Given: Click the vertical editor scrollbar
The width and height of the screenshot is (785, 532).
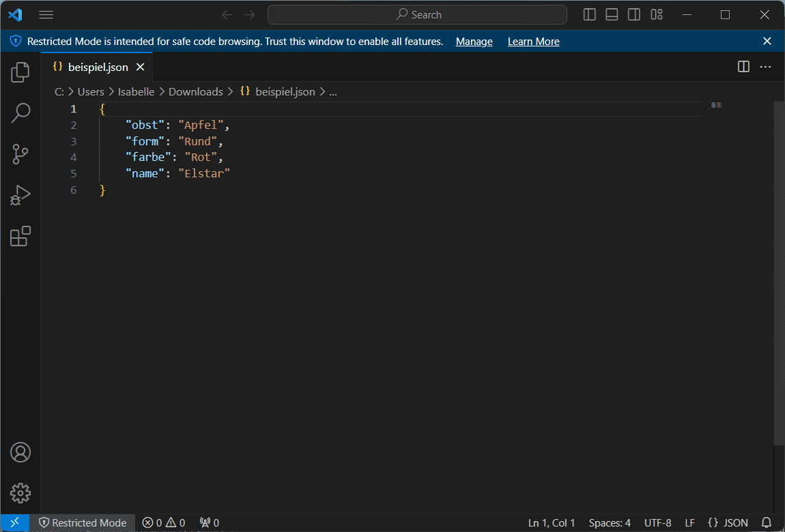Looking at the screenshot, I should pyautogui.click(x=779, y=273).
